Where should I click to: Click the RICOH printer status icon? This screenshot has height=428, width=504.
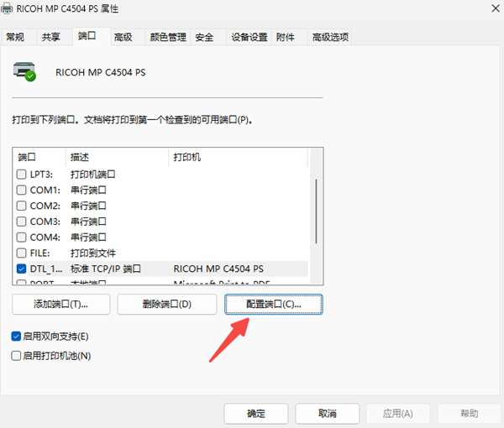(x=24, y=71)
